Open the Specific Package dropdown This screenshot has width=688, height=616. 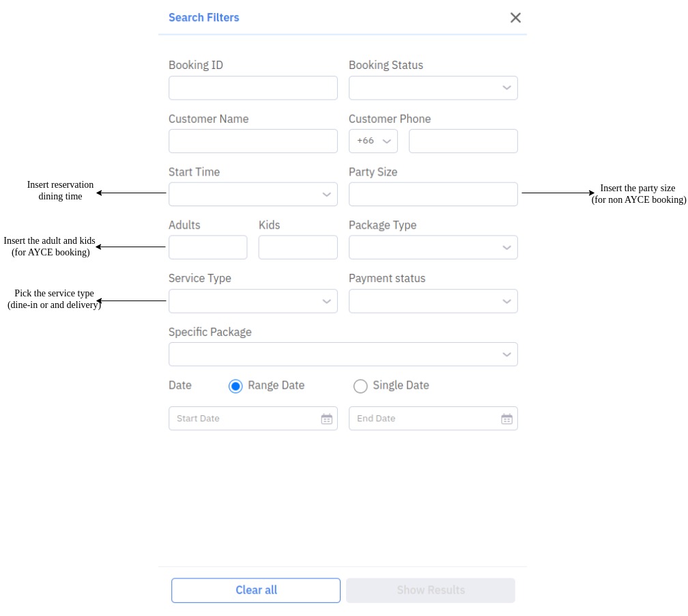343,354
